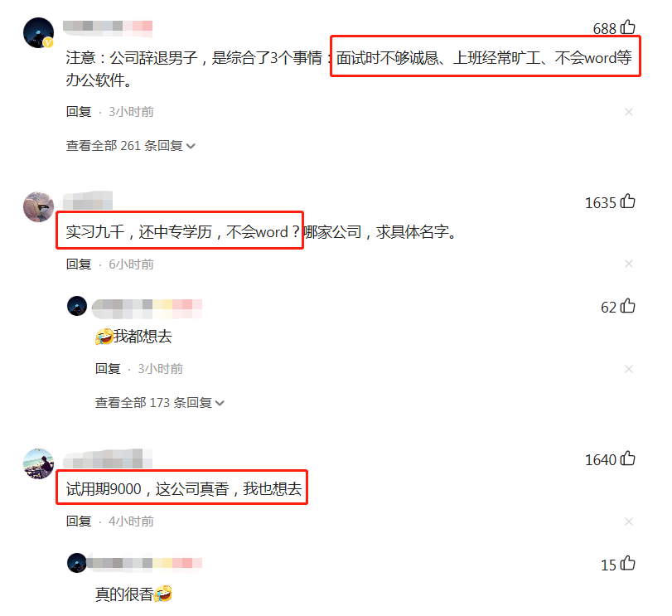Image resolution: width=672 pixels, height=616 pixels.
Task: Open the first commenter's verified avatar
Action: coord(39,32)
